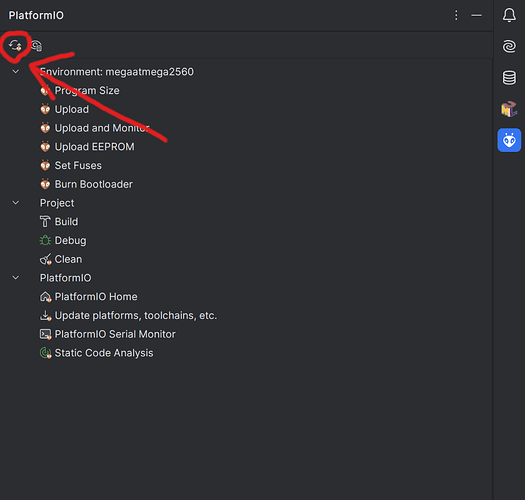Open the Notifications bell icon
The width and height of the screenshot is (525, 500).
[509, 15]
